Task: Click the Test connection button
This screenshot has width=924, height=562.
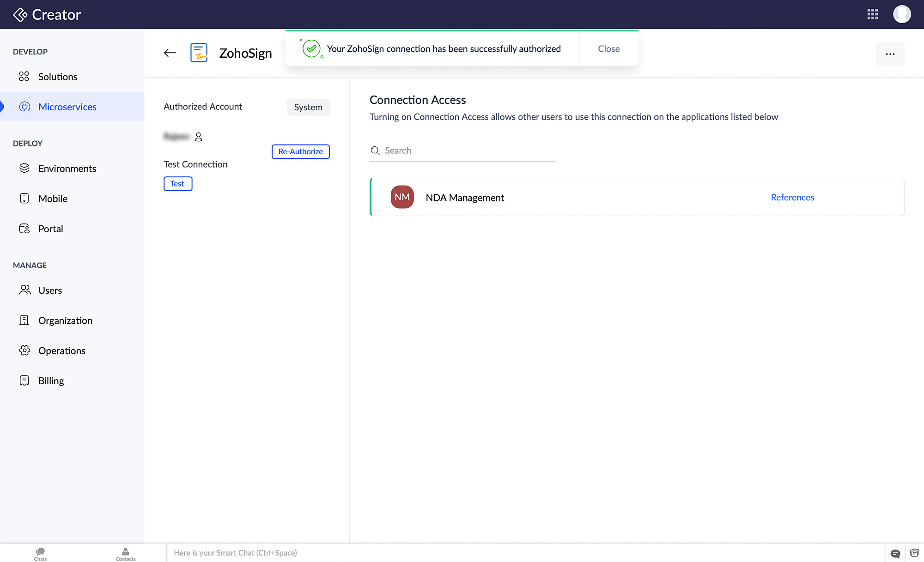Action: (x=177, y=184)
